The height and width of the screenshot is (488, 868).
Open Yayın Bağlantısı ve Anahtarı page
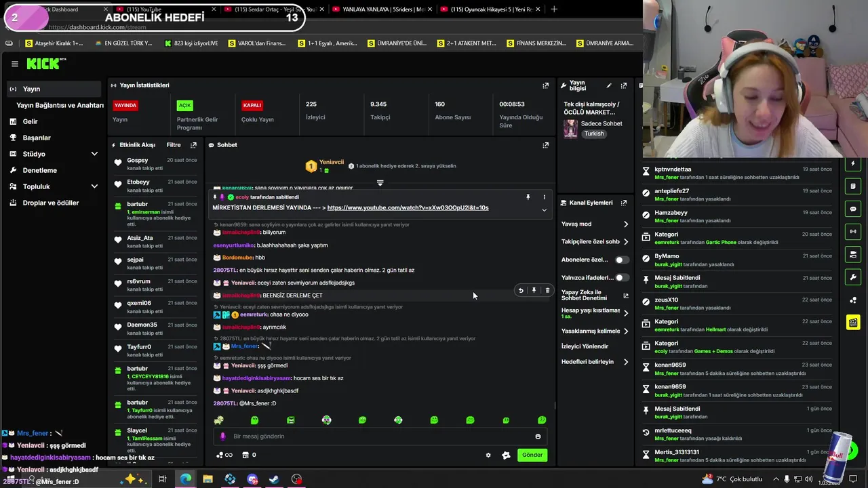coord(60,105)
